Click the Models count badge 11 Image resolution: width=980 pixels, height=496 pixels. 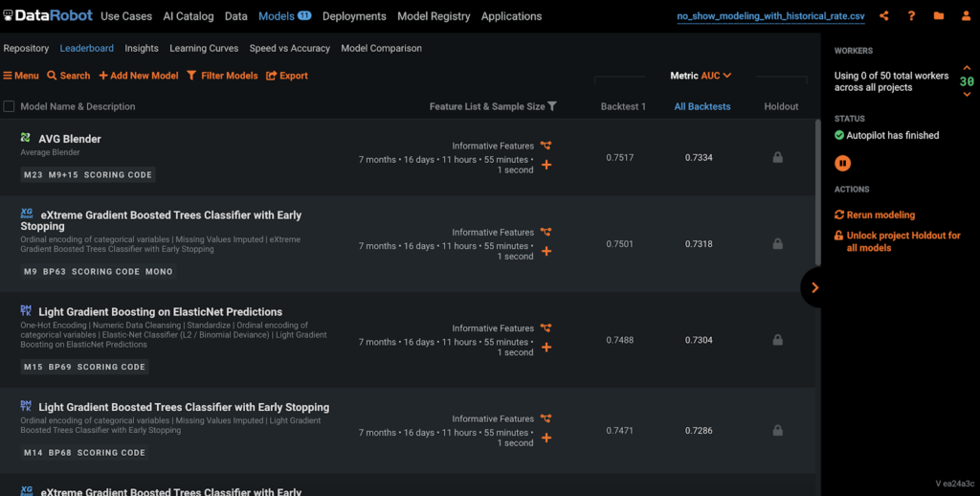tap(304, 15)
